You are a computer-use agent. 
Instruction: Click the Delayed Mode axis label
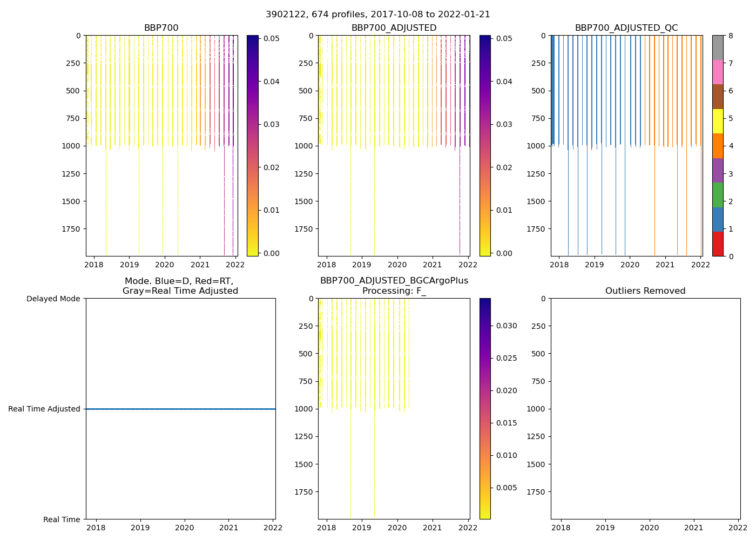[53, 299]
